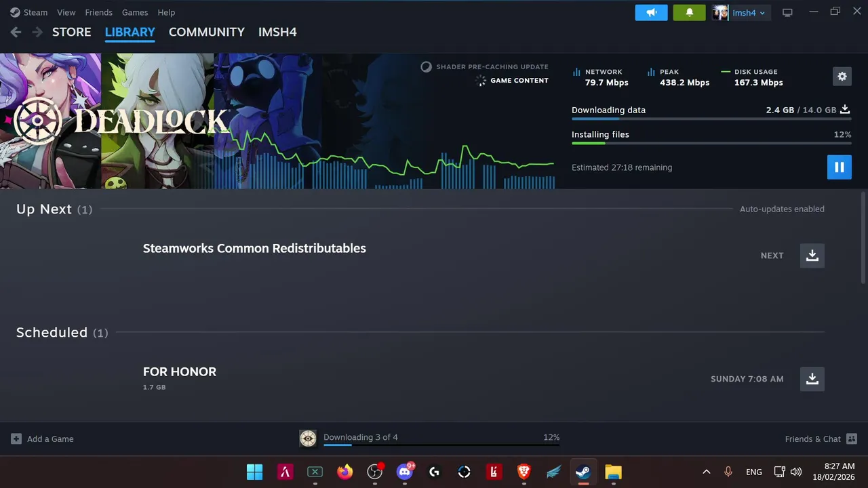Click the imsh4 profile avatar
Screen dimensions: 868x488
point(720,13)
